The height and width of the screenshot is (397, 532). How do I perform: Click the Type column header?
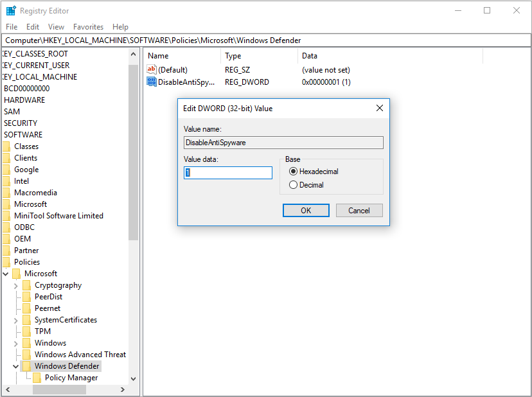pyautogui.click(x=260, y=56)
